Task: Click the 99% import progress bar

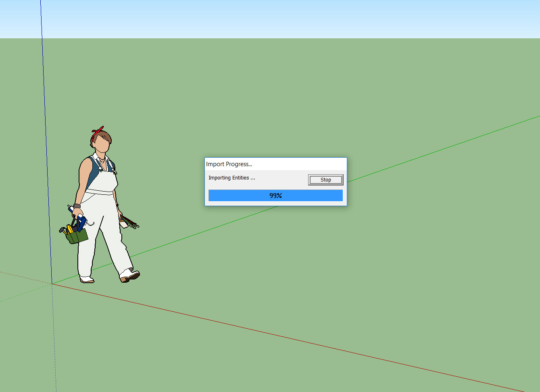Action: (275, 196)
